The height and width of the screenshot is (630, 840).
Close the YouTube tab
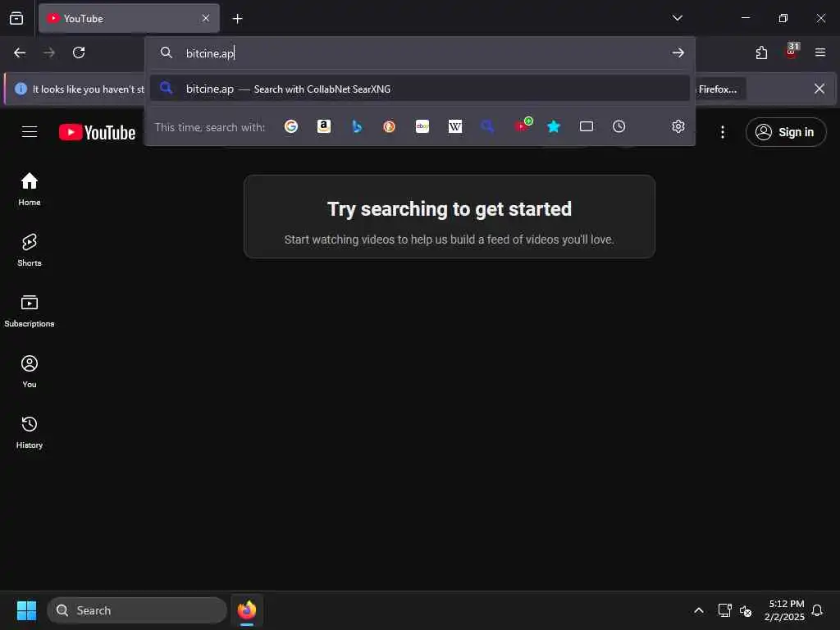point(206,18)
